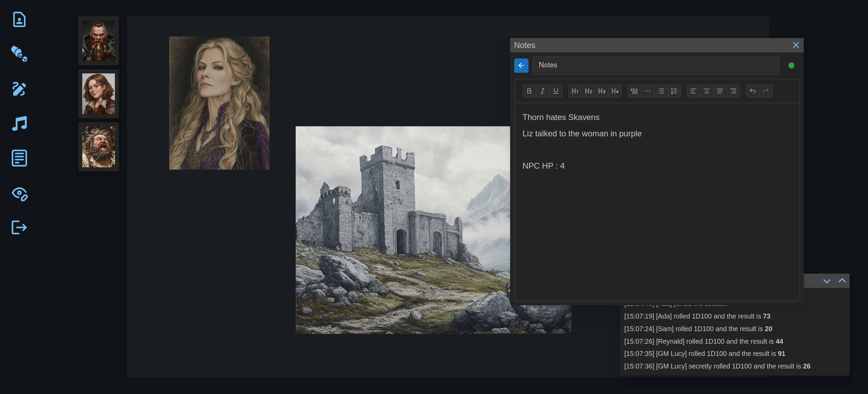Open the music player panel
Image resolution: width=868 pixels, height=394 pixels.
click(x=19, y=123)
